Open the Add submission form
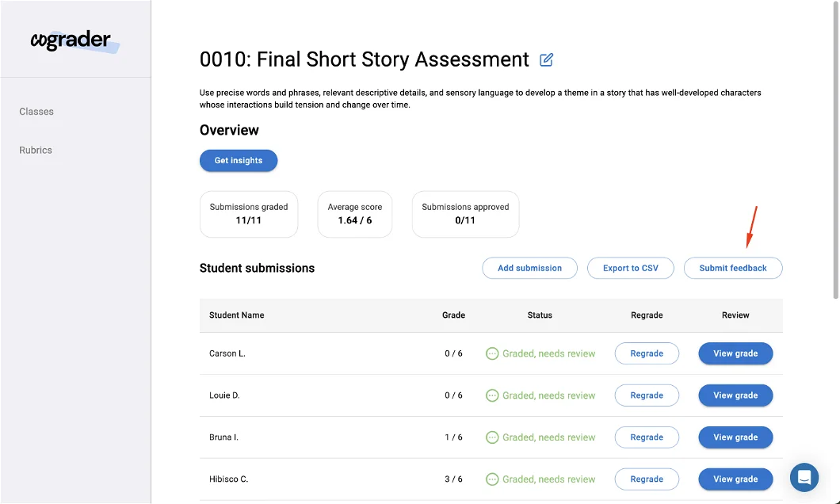The height and width of the screenshot is (504, 840). coord(529,268)
